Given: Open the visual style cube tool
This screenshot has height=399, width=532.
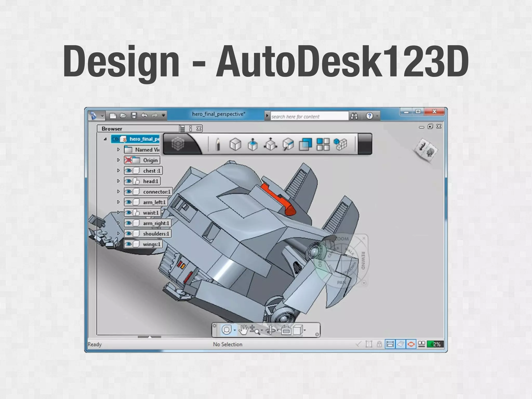Looking at the screenshot, I should click(298, 330).
